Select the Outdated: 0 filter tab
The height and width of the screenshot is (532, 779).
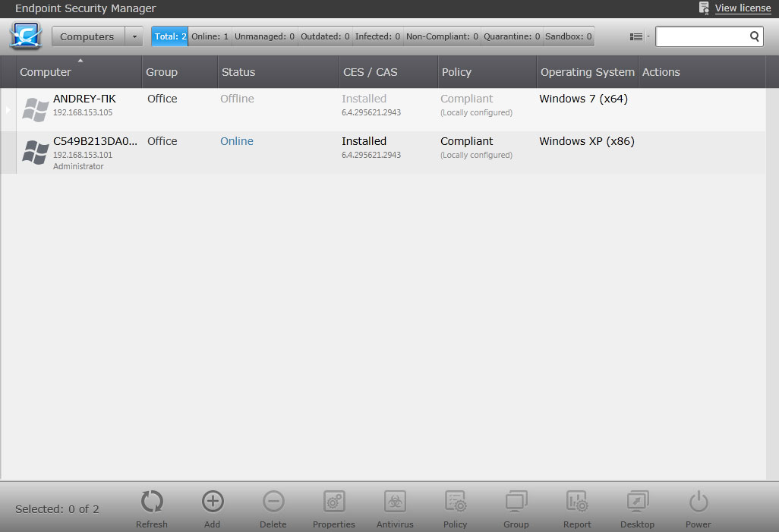click(325, 36)
